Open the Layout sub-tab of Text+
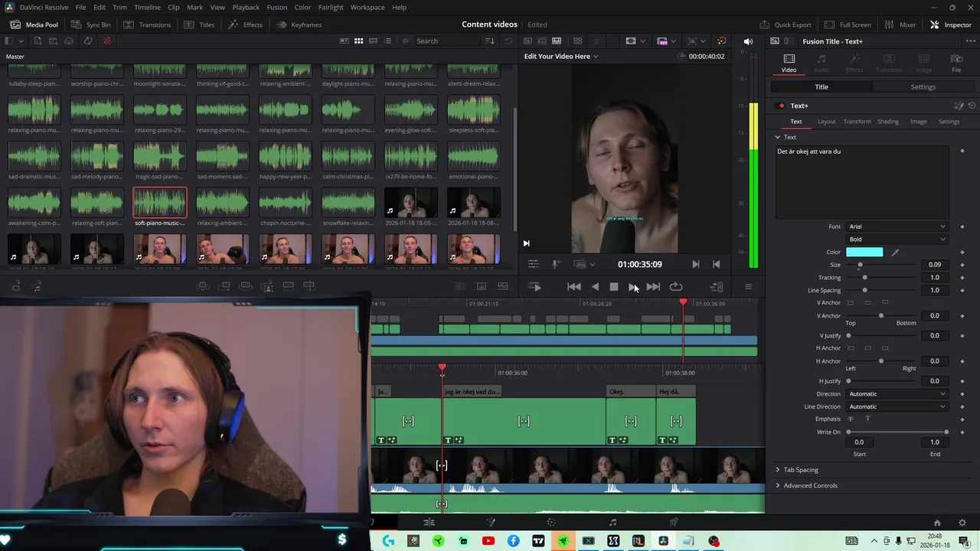This screenshot has width=980, height=551. [x=826, y=122]
